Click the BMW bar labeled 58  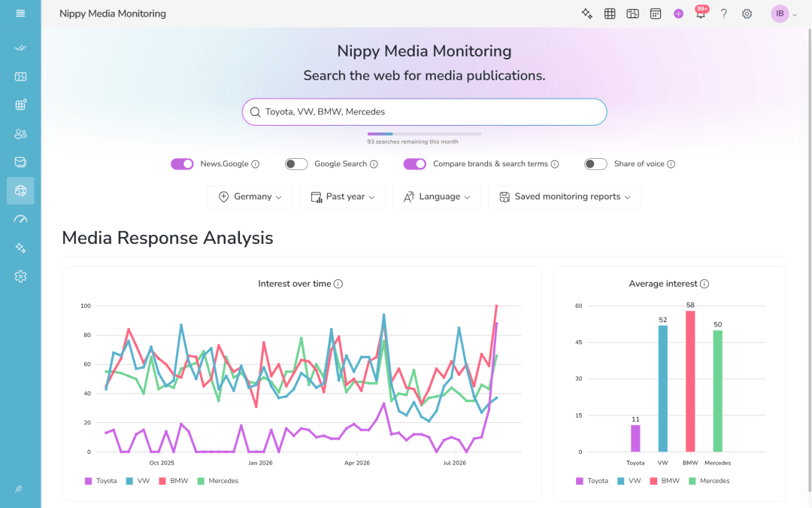point(690,382)
